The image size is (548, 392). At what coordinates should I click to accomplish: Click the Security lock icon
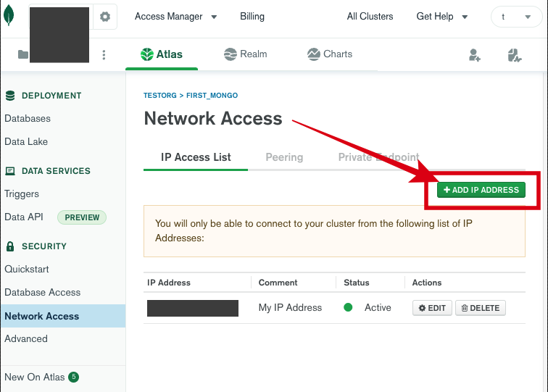coord(10,246)
